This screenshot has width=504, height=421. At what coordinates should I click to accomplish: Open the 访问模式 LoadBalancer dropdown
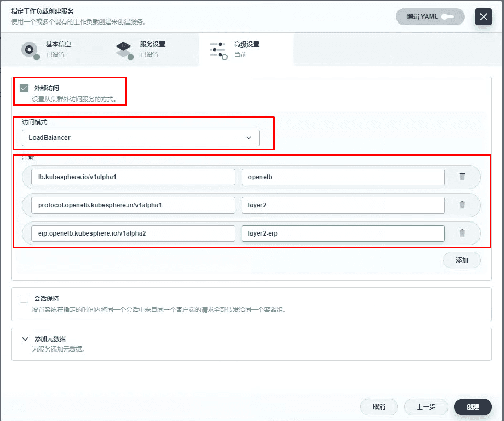click(141, 138)
